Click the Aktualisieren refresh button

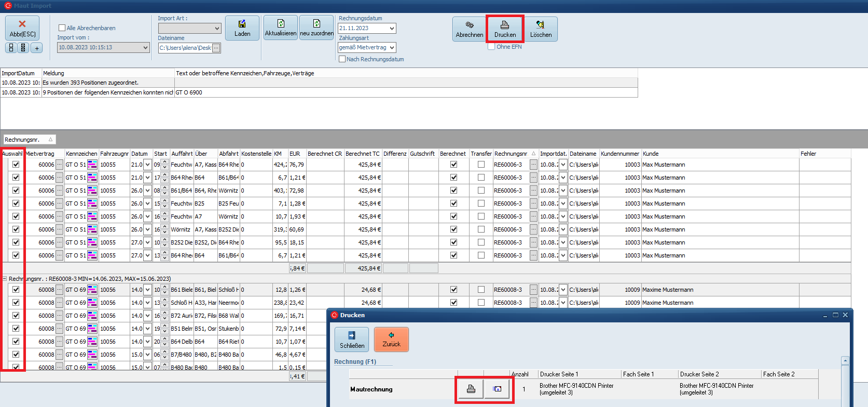tap(281, 28)
